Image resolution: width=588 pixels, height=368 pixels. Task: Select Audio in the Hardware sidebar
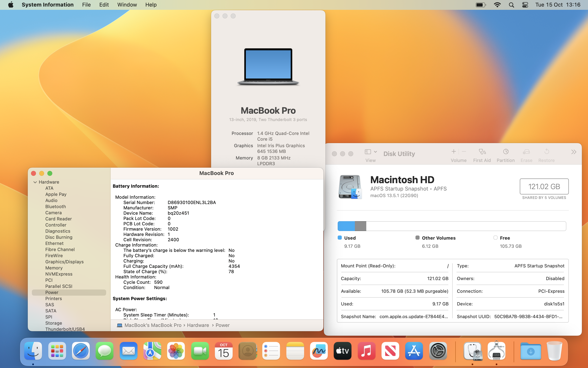click(x=51, y=200)
